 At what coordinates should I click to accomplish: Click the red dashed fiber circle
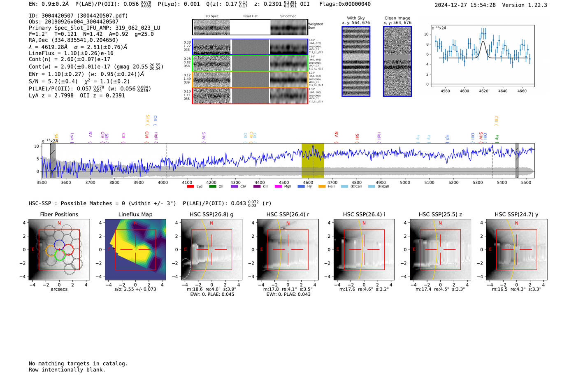[x=68, y=249]
